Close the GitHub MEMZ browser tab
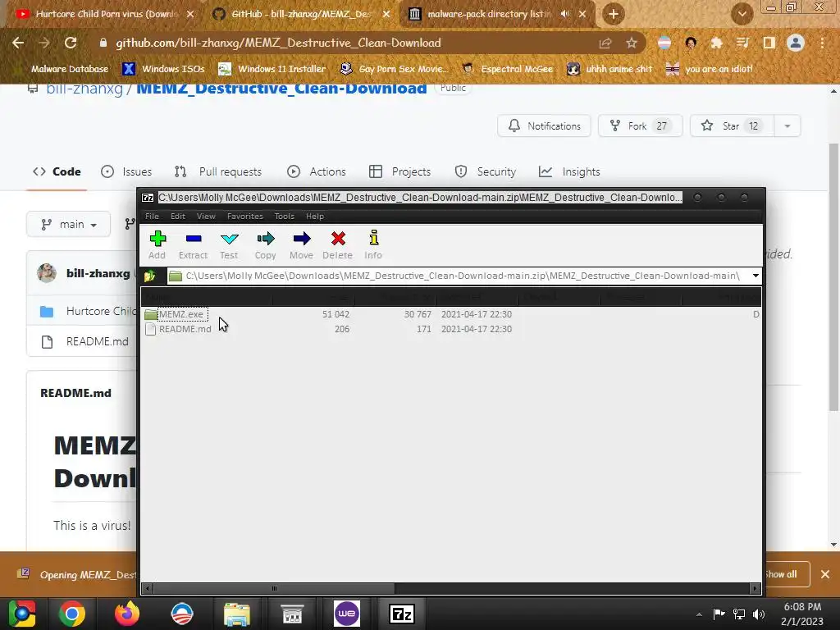The height and width of the screenshot is (630, 840). (x=386, y=15)
